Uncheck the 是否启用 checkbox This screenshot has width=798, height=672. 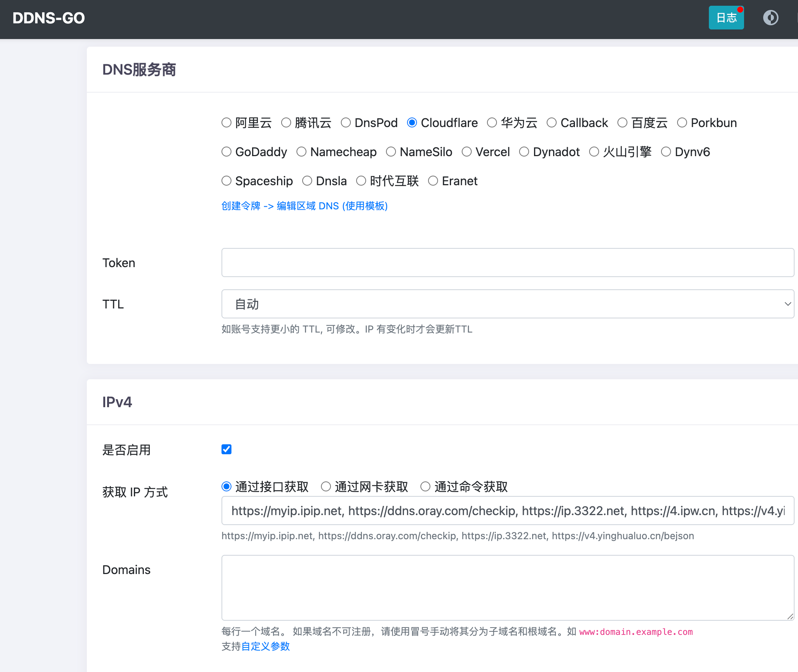pyautogui.click(x=226, y=449)
